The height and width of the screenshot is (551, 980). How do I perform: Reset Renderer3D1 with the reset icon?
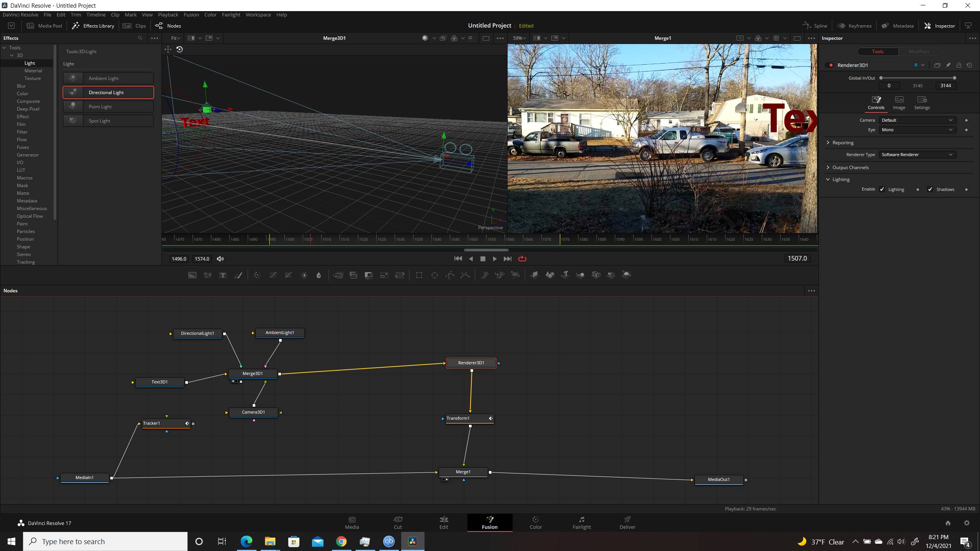pyautogui.click(x=969, y=65)
